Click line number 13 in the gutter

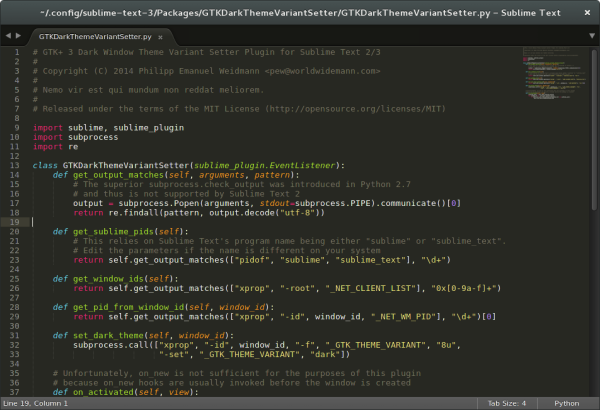point(15,165)
